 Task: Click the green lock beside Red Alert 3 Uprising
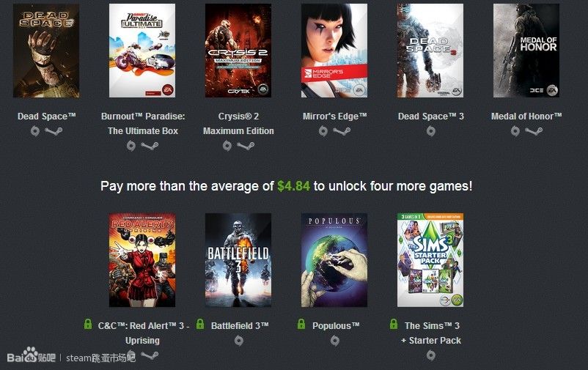[x=88, y=325]
